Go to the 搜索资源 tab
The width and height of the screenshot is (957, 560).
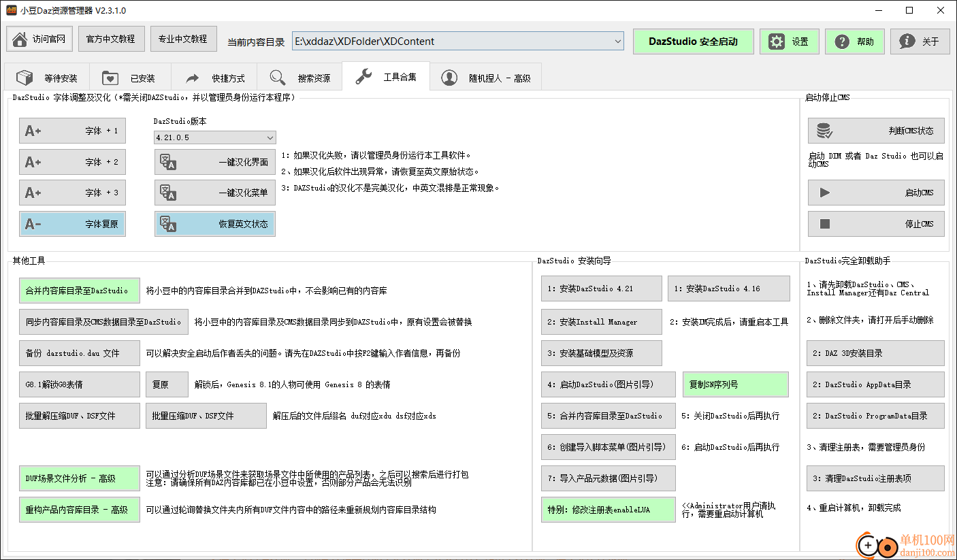tap(299, 78)
